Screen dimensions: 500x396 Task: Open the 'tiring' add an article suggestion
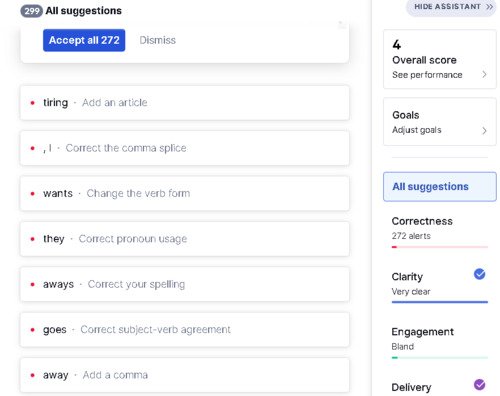pyautogui.click(x=185, y=103)
